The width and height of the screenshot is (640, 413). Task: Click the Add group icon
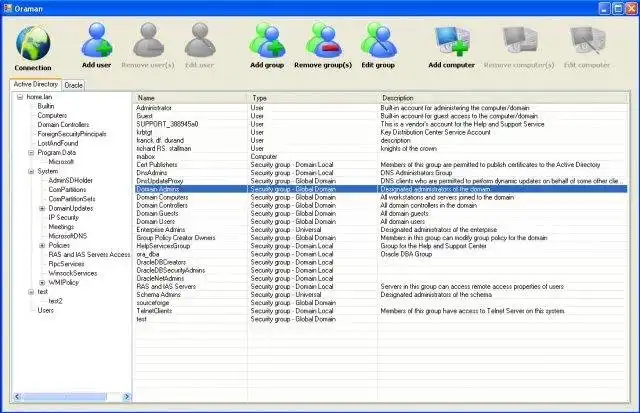(267, 40)
